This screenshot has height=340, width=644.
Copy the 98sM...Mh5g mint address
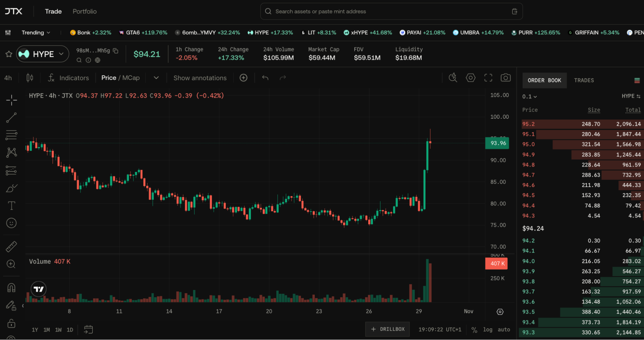click(x=116, y=51)
